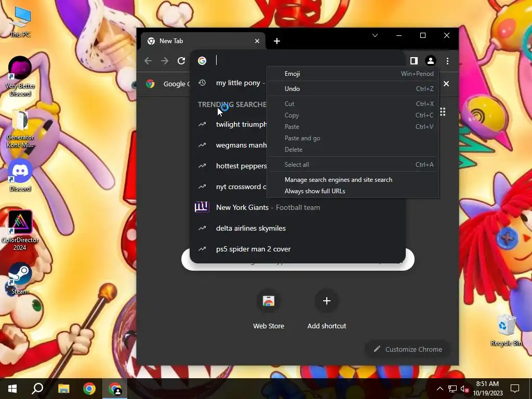Pick the wegmans trending suggestion
The image size is (532, 399).
click(229, 145)
